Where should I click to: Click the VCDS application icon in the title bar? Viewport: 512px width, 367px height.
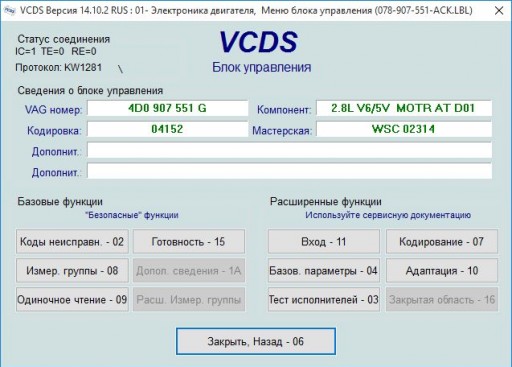[9, 11]
